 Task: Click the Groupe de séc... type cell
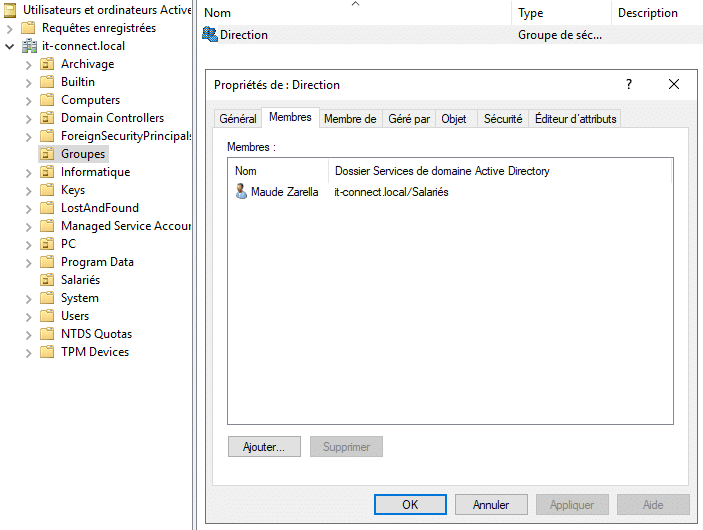click(560, 35)
